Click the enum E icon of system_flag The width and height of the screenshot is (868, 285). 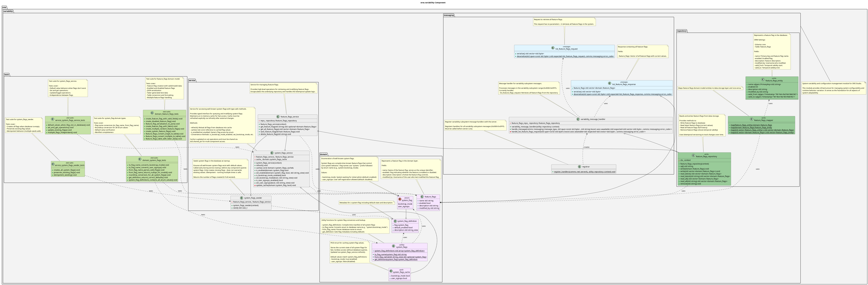(400, 199)
